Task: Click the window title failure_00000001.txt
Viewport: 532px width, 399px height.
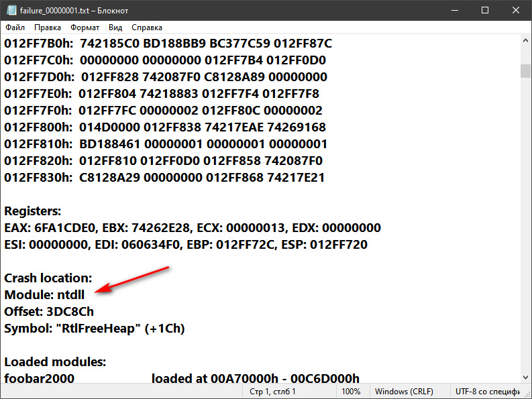Action: tap(74, 11)
